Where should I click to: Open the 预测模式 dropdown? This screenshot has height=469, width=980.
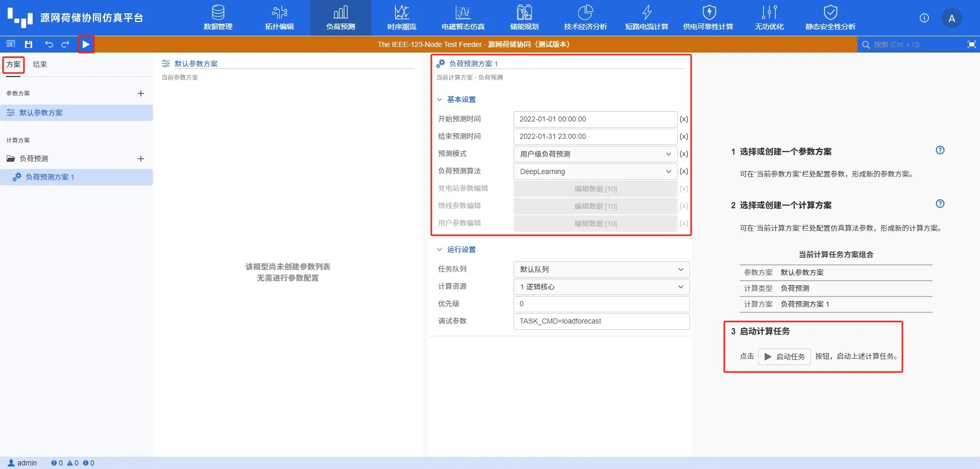[595, 154]
